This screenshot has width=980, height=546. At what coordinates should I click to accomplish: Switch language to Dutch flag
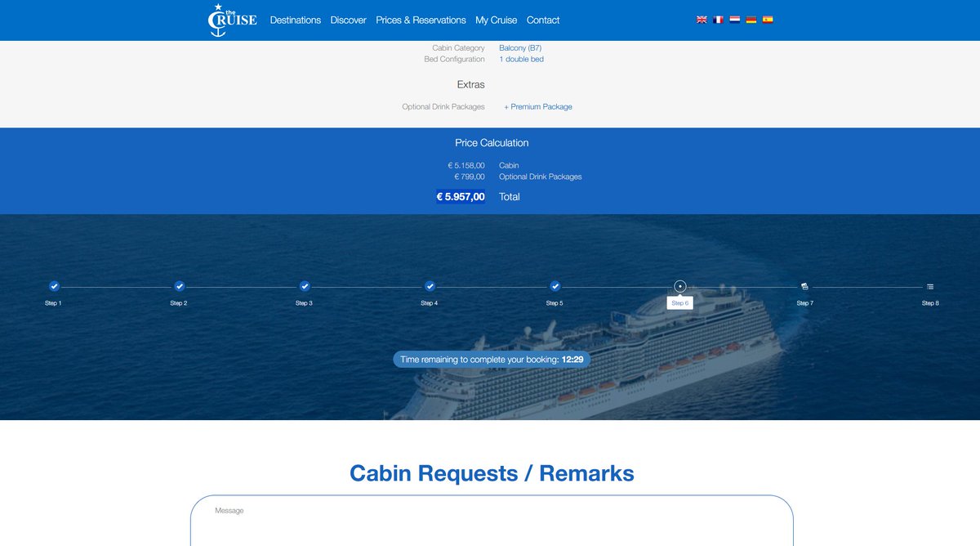[x=734, y=20]
